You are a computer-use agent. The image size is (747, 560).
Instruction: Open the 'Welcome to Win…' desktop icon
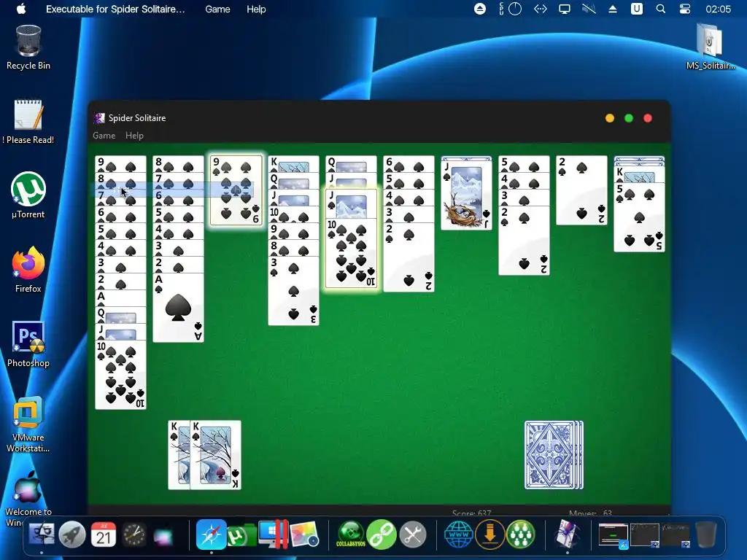(x=28, y=499)
